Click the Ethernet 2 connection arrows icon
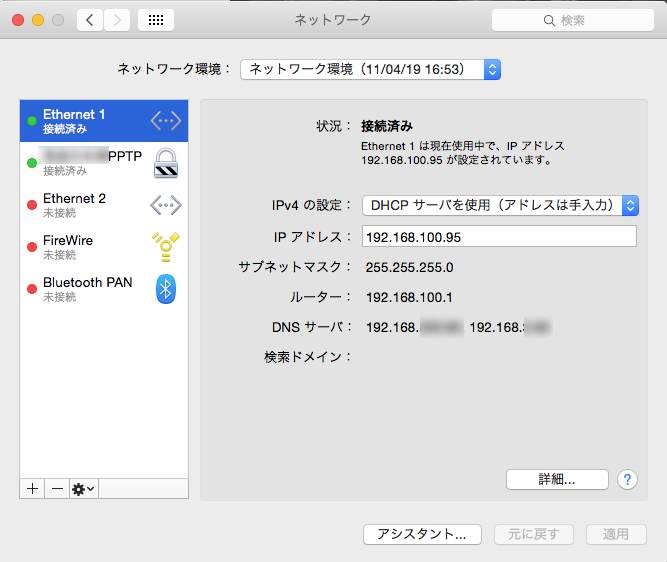667x562 pixels. [x=166, y=205]
